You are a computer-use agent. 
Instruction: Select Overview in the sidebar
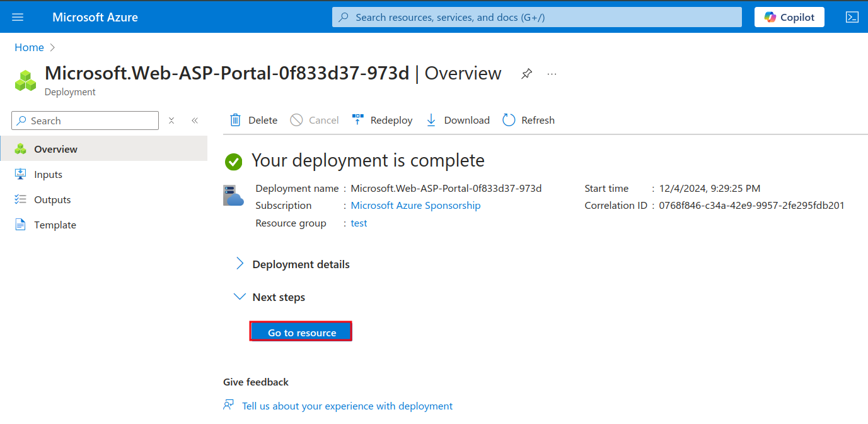click(103, 149)
